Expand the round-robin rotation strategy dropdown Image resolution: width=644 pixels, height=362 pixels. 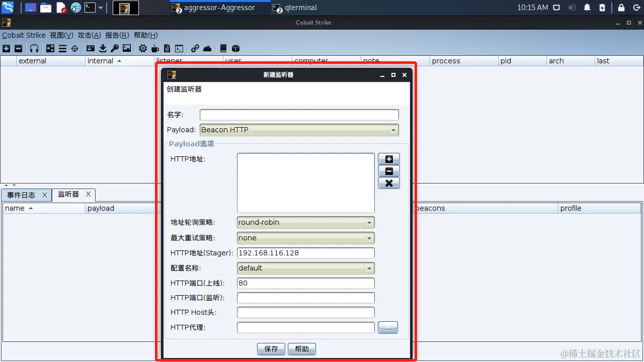click(306, 222)
